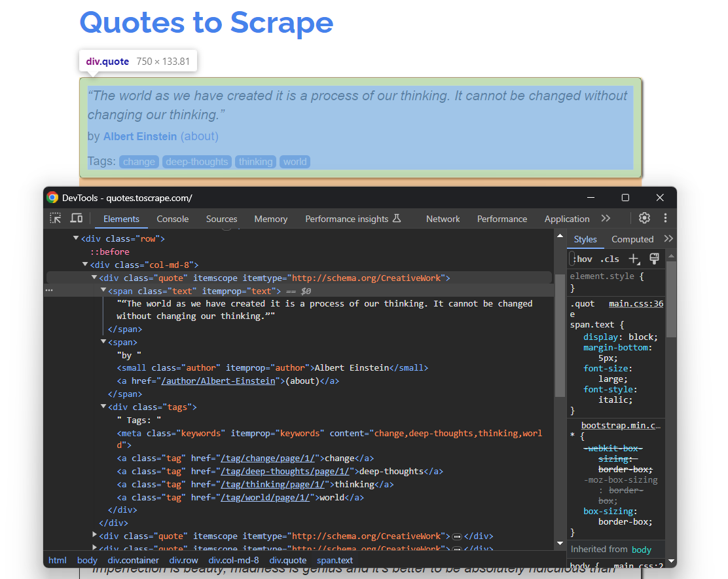The height and width of the screenshot is (579, 728).
Task: Collapse the selected div.quote node
Action: pos(94,277)
